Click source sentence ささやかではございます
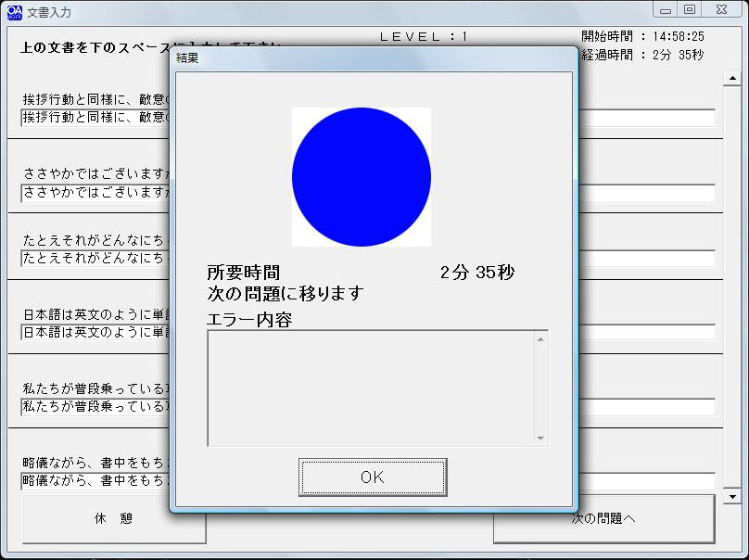Viewport: 749px width, 560px height. click(x=96, y=174)
